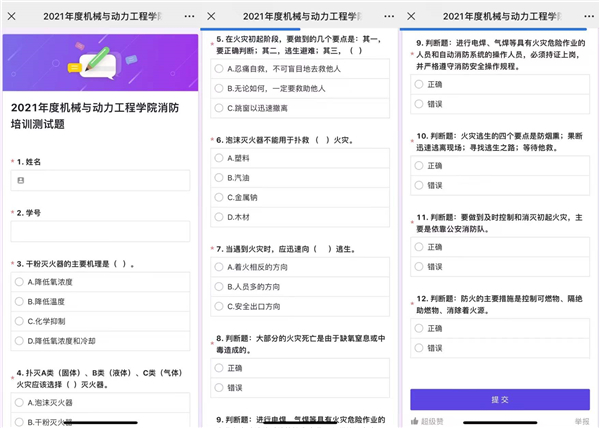Select option A.降低氧浓度 for question 3

point(20,282)
